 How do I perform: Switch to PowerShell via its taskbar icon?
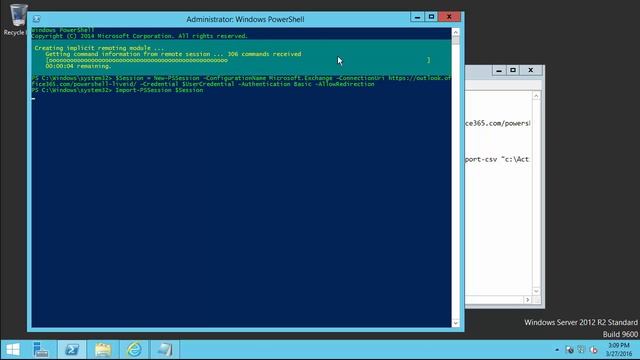72,350
